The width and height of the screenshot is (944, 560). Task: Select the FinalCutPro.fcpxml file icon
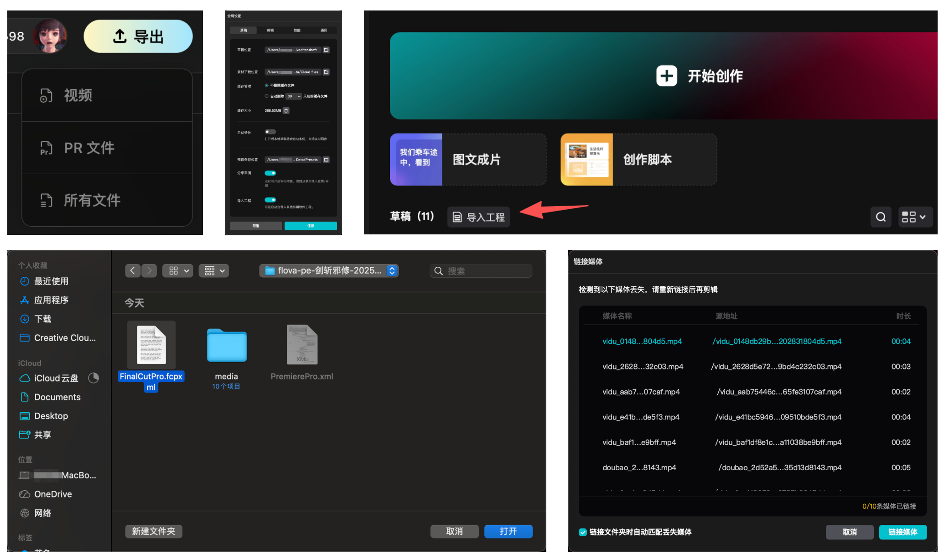coord(151,345)
